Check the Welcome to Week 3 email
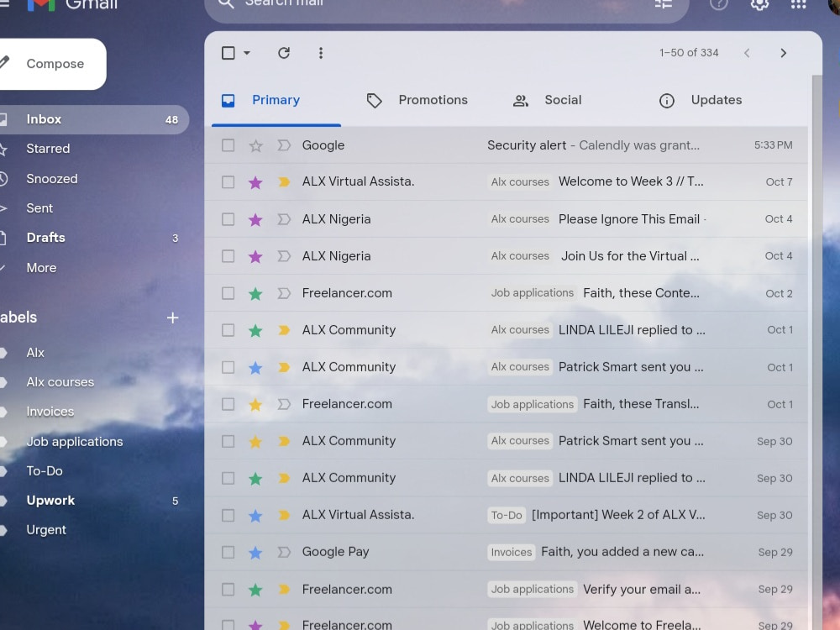 tap(228, 182)
